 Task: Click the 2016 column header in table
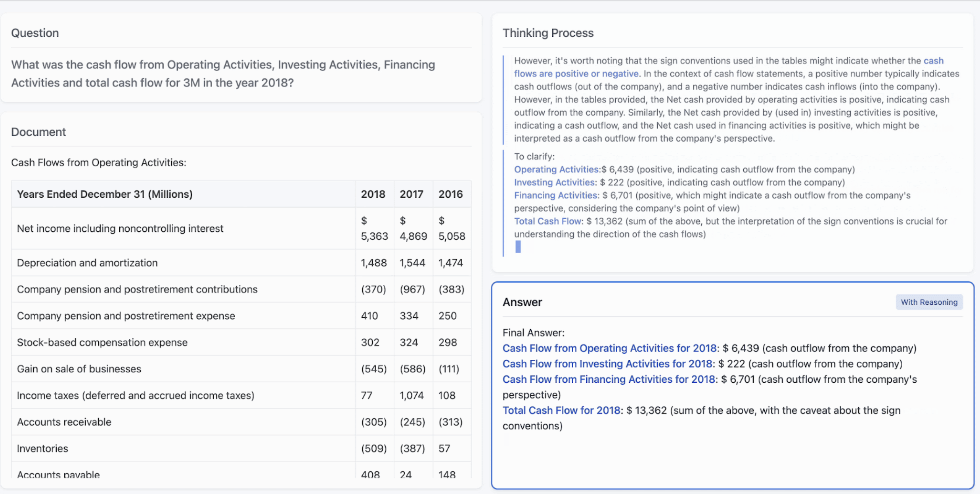click(450, 194)
